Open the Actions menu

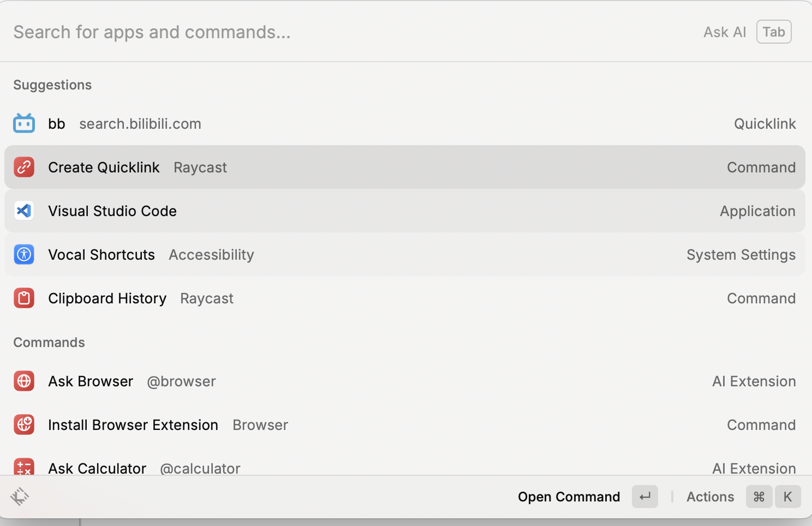tap(710, 497)
